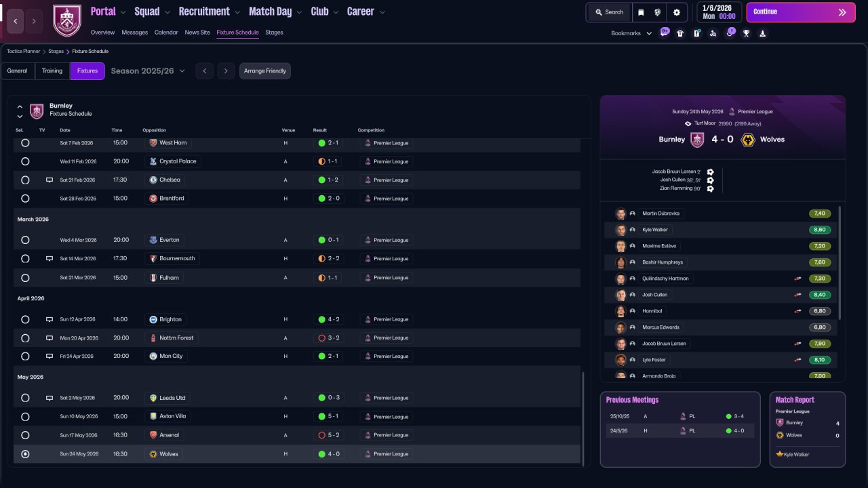
Task: Go to previous season with left arrow
Action: (x=204, y=71)
